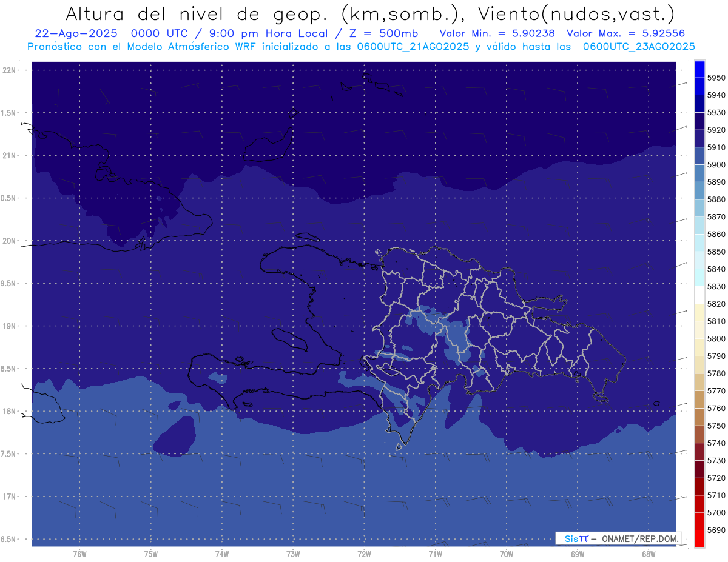728x562 pixels.
Task: Click the '71W' longitude label
Action: coord(435,554)
